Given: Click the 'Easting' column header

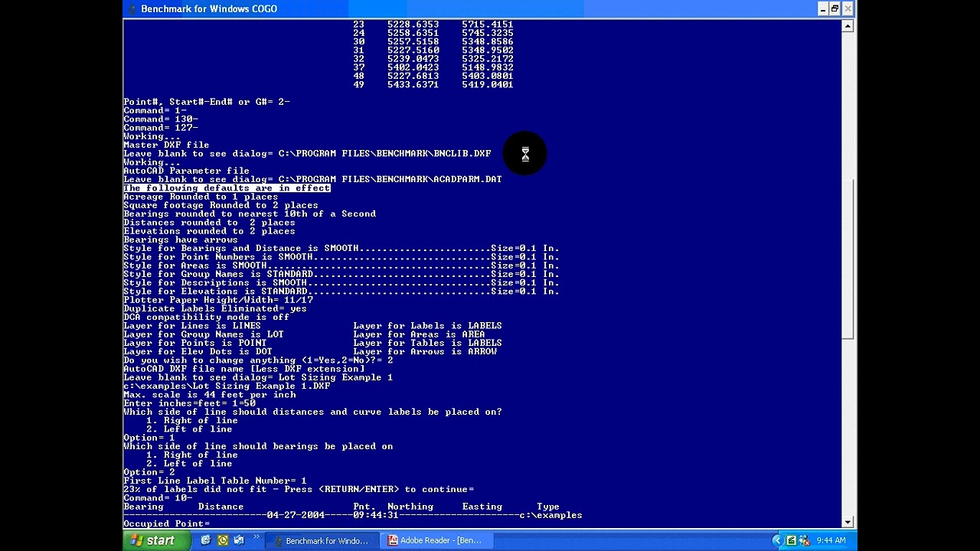Looking at the screenshot, I should [482, 507].
